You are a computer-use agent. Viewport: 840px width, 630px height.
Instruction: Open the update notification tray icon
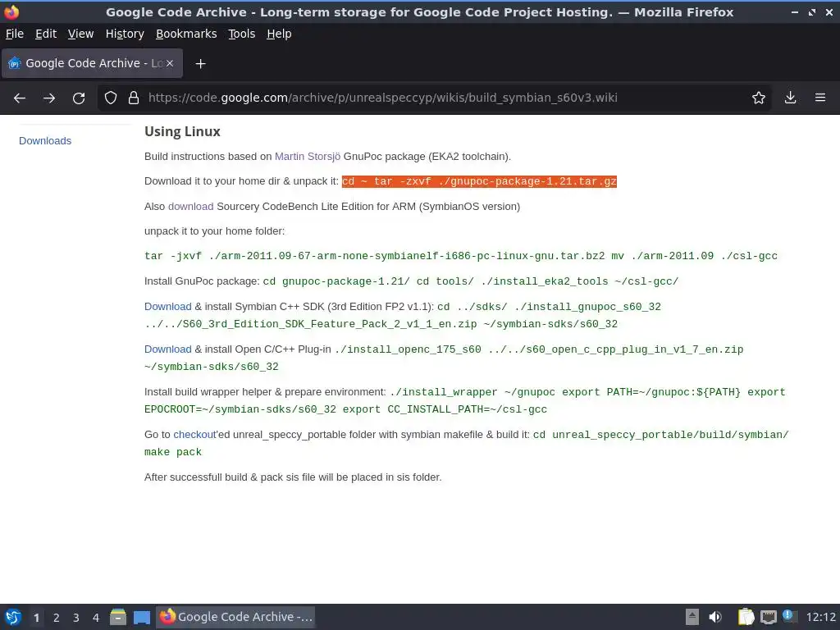[788, 615]
